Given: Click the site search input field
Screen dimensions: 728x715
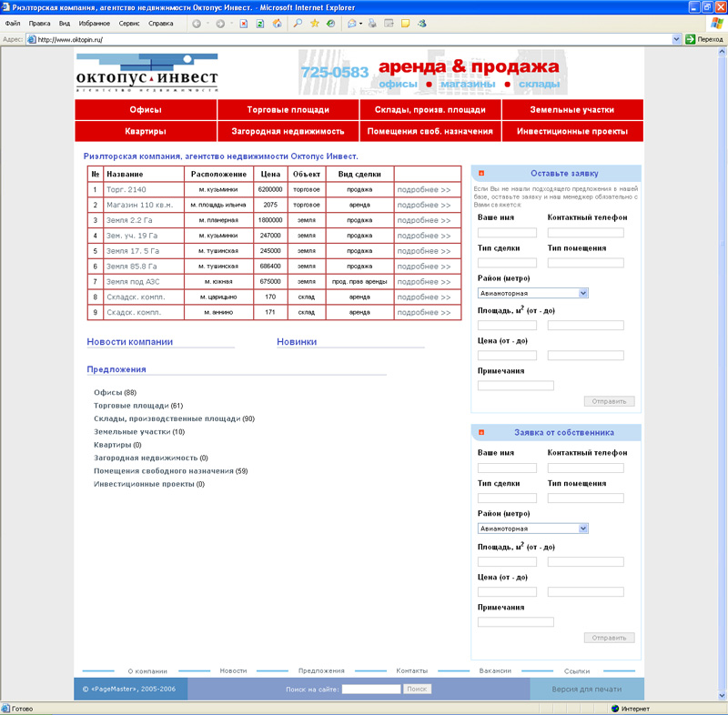Looking at the screenshot, I should pos(371,689).
